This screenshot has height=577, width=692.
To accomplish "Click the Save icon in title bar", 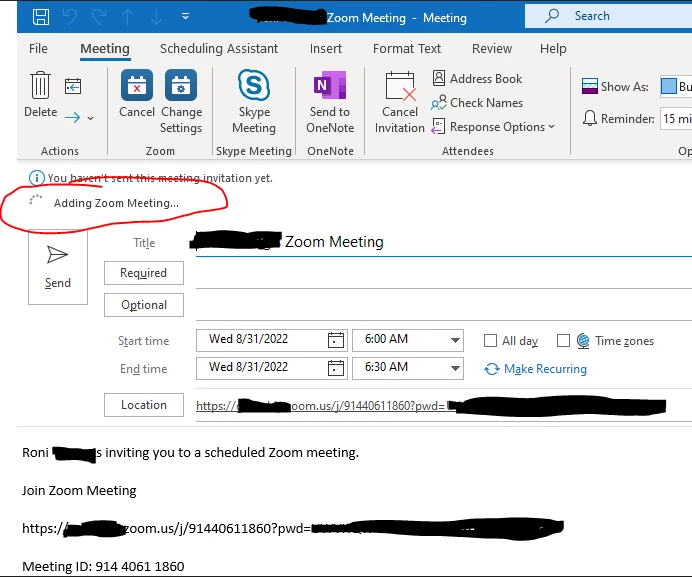I will click(x=41, y=17).
